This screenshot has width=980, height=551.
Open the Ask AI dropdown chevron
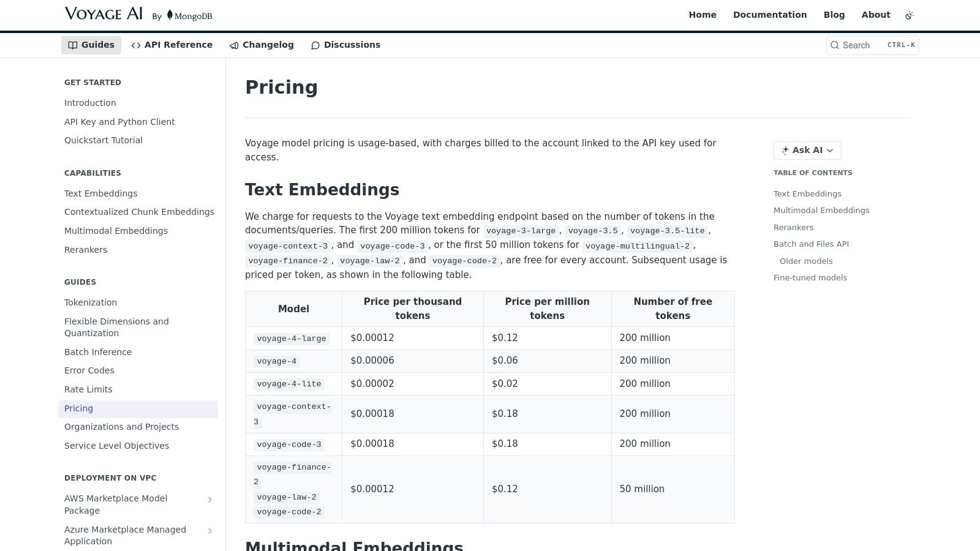tap(831, 151)
